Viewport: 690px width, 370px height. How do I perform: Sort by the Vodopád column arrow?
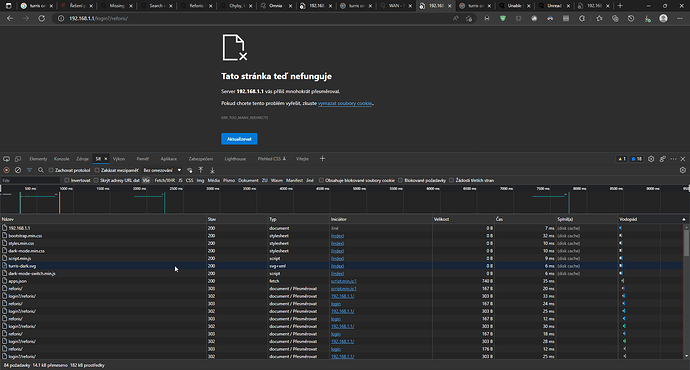683,219
